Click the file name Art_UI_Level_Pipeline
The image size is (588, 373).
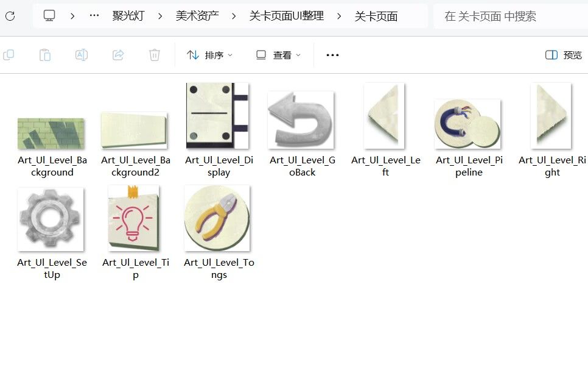(469, 166)
